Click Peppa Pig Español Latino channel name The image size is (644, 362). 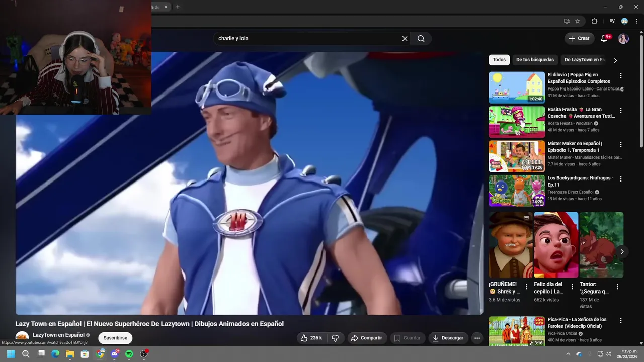click(x=584, y=89)
